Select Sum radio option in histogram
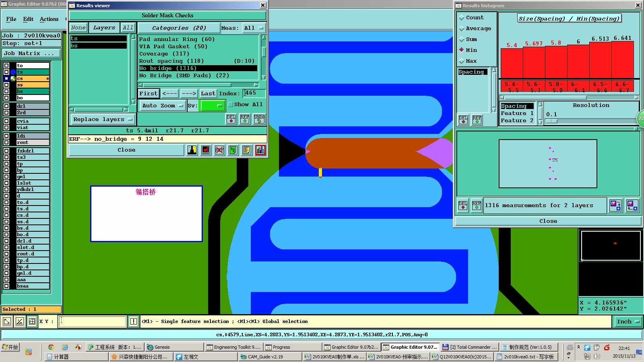 (462, 39)
